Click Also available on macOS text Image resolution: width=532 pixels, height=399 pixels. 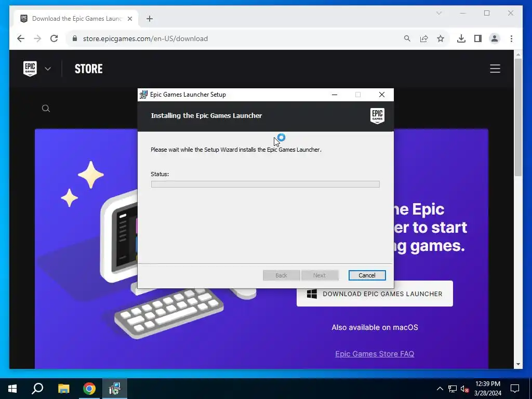[x=375, y=327]
